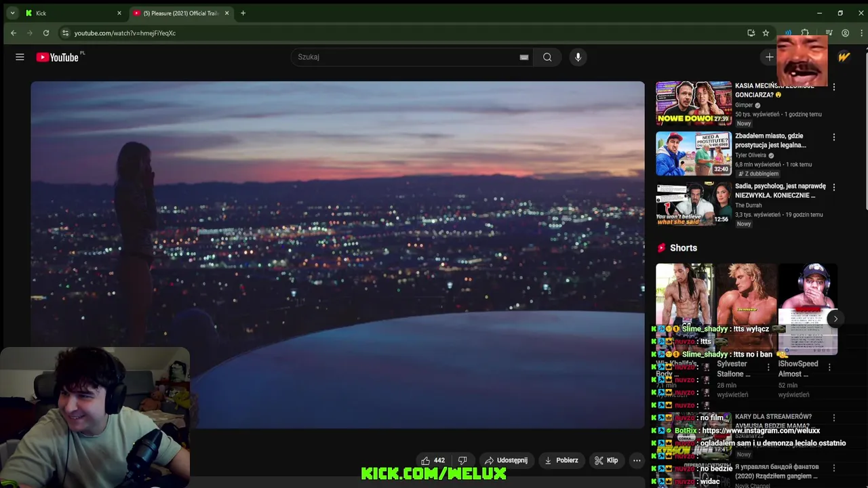Click the Zbadałem miasto video title
This screenshot has width=868, height=488.
[x=770, y=140]
